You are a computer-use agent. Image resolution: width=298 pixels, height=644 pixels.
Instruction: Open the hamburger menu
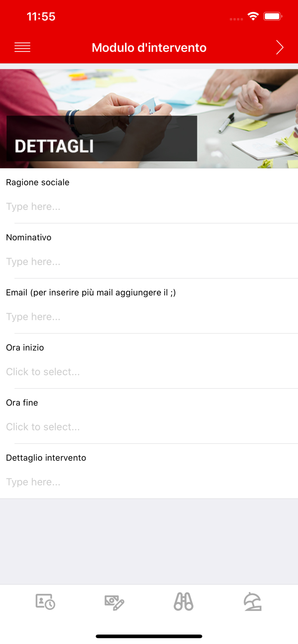tap(22, 47)
